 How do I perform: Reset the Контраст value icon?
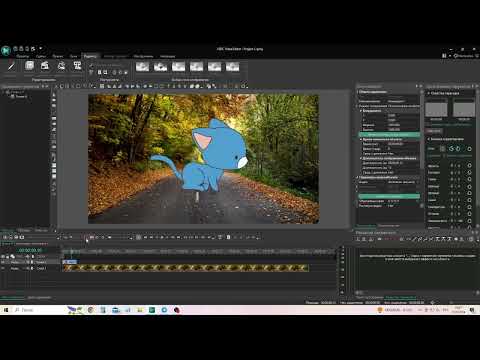pyautogui.click(x=469, y=172)
